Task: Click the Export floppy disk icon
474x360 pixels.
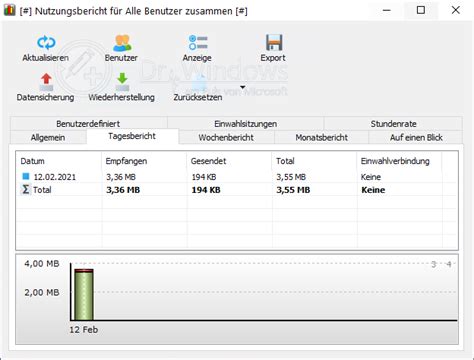Action: [x=274, y=42]
